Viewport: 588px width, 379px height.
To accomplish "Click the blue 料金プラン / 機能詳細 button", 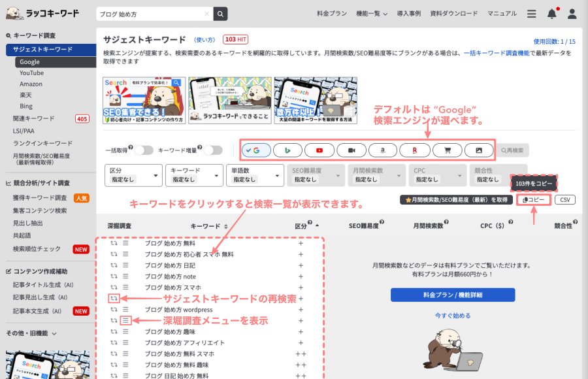I will click(453, 295).
